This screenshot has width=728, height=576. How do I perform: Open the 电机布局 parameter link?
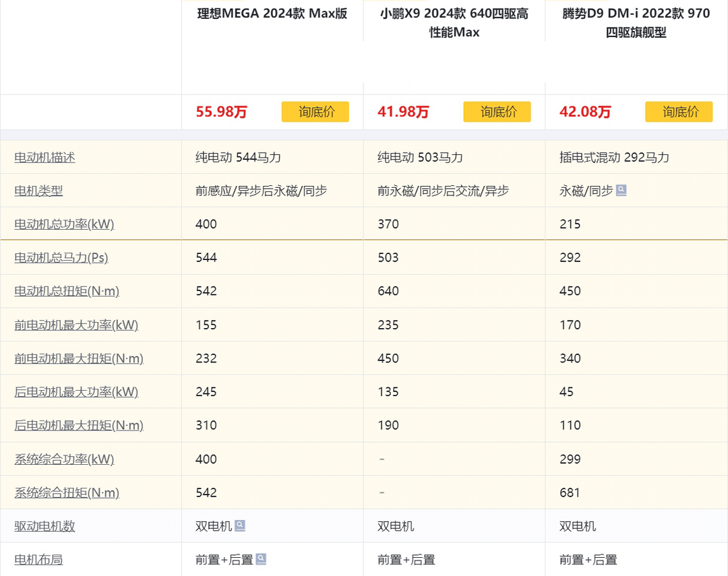[38, 559]
